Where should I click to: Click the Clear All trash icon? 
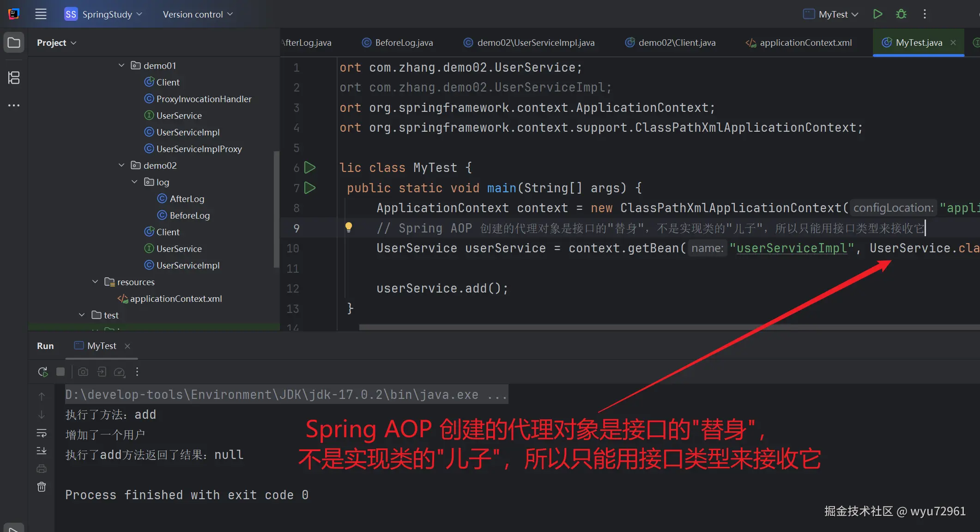pos(42,487)
